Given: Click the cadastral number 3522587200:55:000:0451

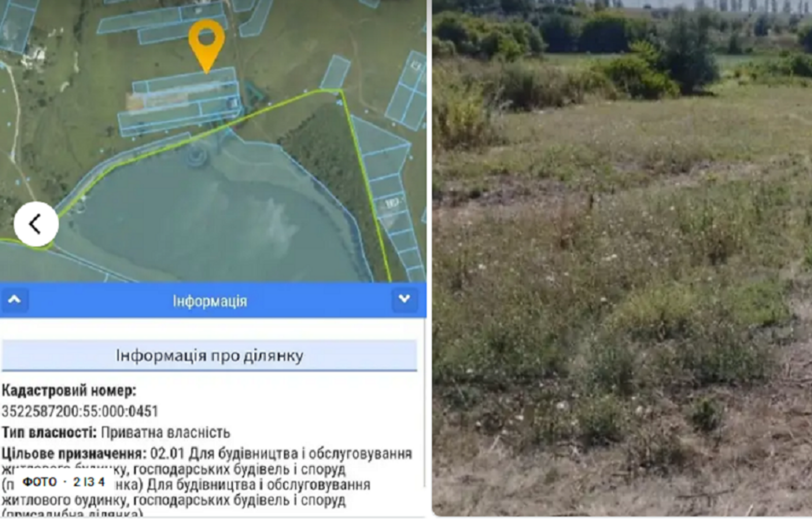Looking at the screenshot, I should pyautogui.click(x=80, y=411).
